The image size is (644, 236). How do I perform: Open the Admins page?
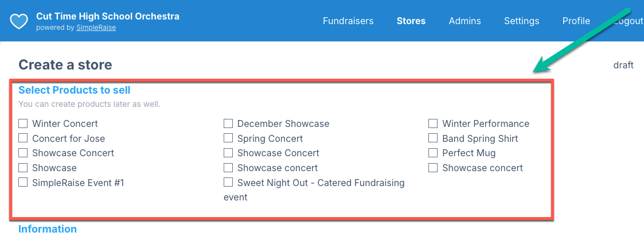click(465, 21)
